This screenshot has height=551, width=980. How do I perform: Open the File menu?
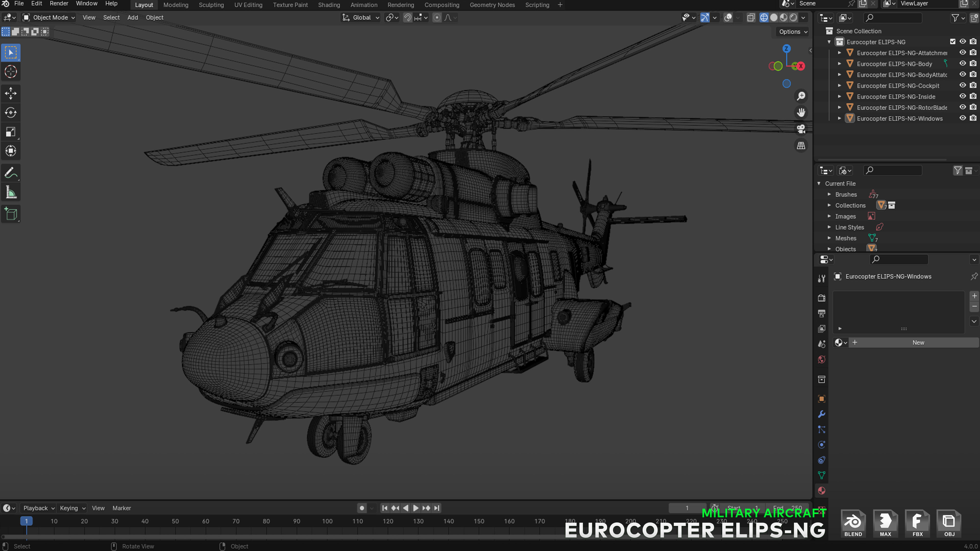[19, 4]
